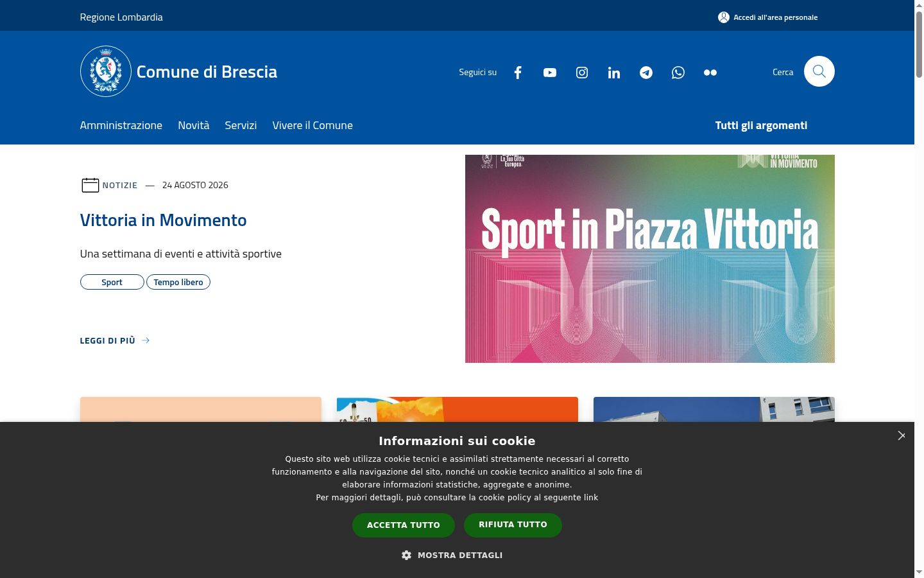Click the arrow next to Leggi di più

click(x=146, y=340)
